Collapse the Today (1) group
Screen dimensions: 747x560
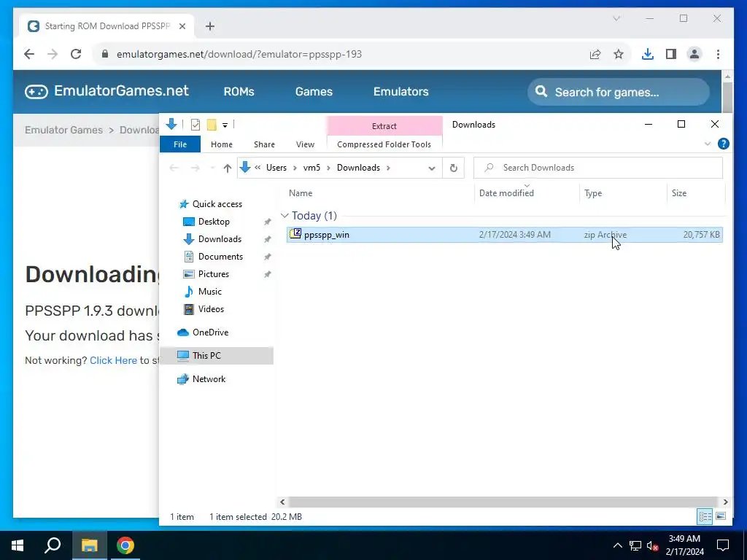click(285, 216)
